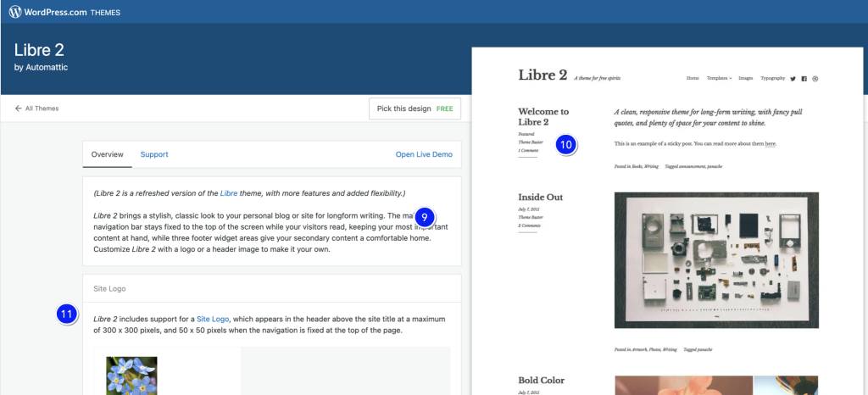868x395 pixels.
Task: Select Home in the preview navigation
Action: 693,78
